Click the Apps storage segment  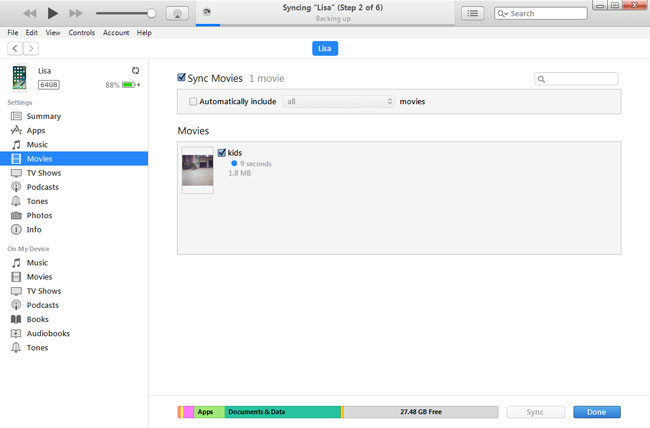click(x=209, y=412)
